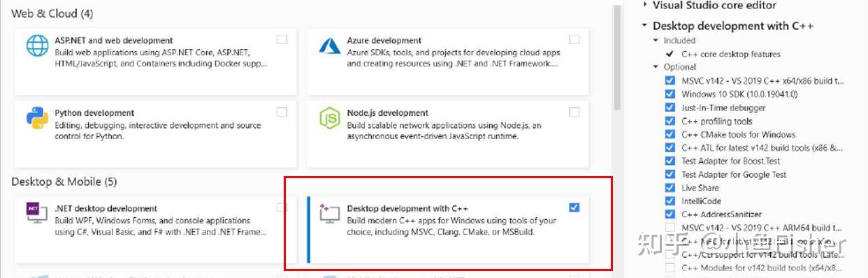Uncheck Test Adapter for Google Test
This screenshot has height=278, width=868.
point(670,175)
